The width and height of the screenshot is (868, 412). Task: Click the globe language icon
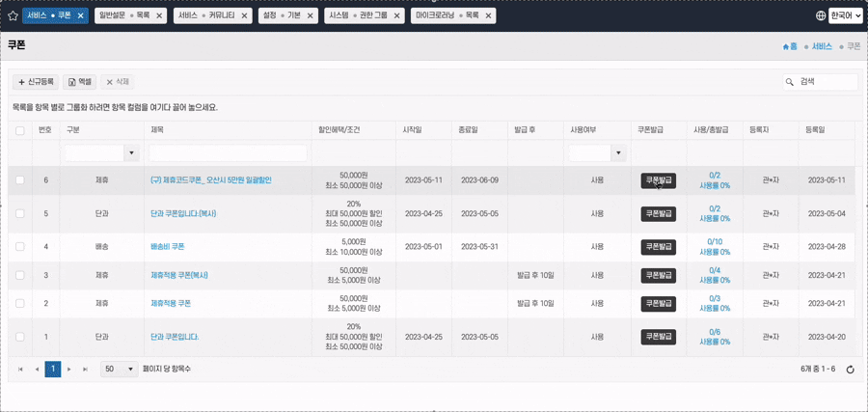pyautogui.click(x=821, y=15)
